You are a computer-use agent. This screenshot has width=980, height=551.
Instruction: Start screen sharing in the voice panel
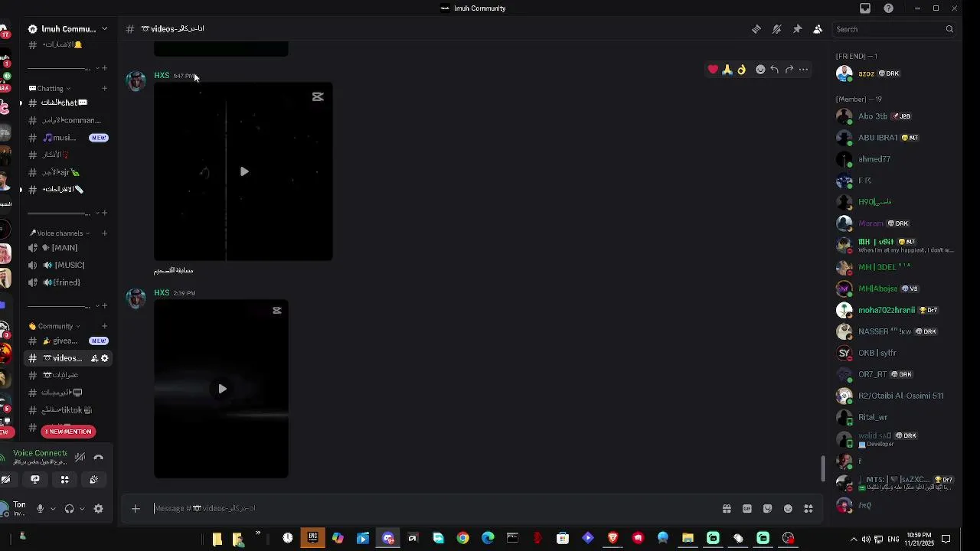(35, 480)
